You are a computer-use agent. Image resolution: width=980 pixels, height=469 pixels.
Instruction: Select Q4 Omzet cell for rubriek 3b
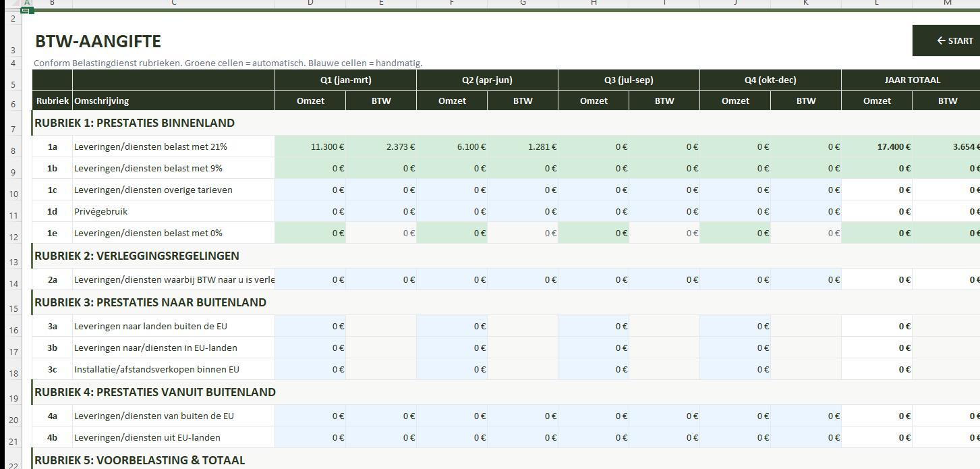735,348
